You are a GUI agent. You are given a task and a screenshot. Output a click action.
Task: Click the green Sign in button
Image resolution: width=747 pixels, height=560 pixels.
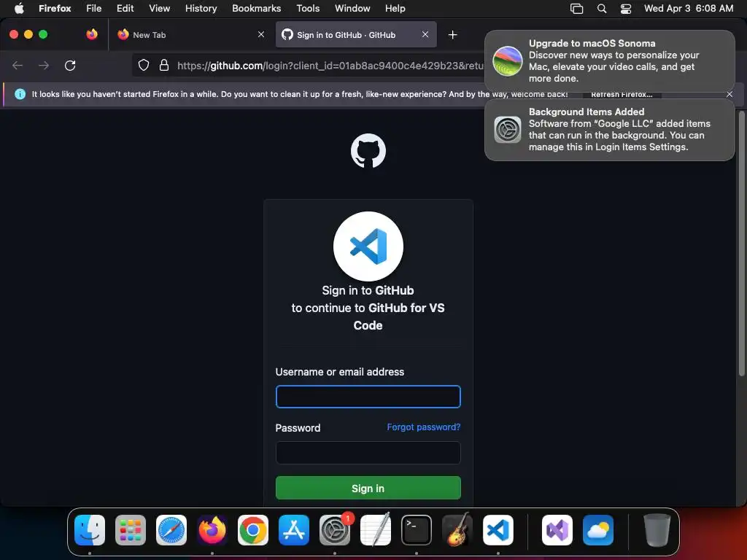368,488
